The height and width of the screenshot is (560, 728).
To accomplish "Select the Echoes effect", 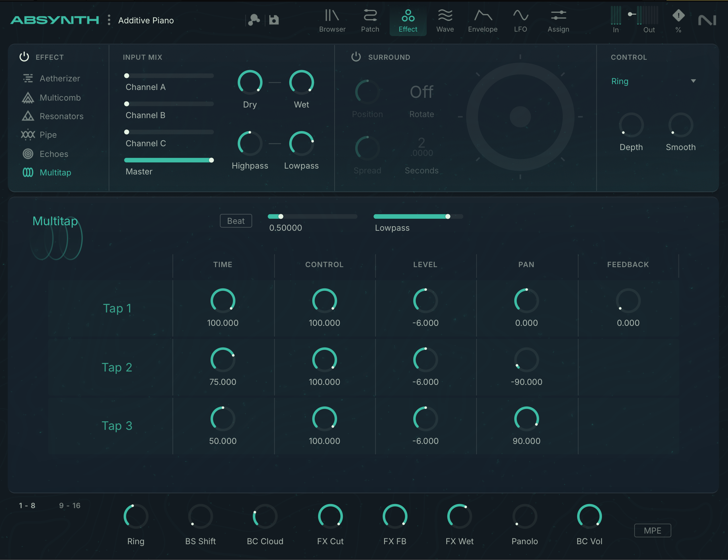I will click(54, 154).
